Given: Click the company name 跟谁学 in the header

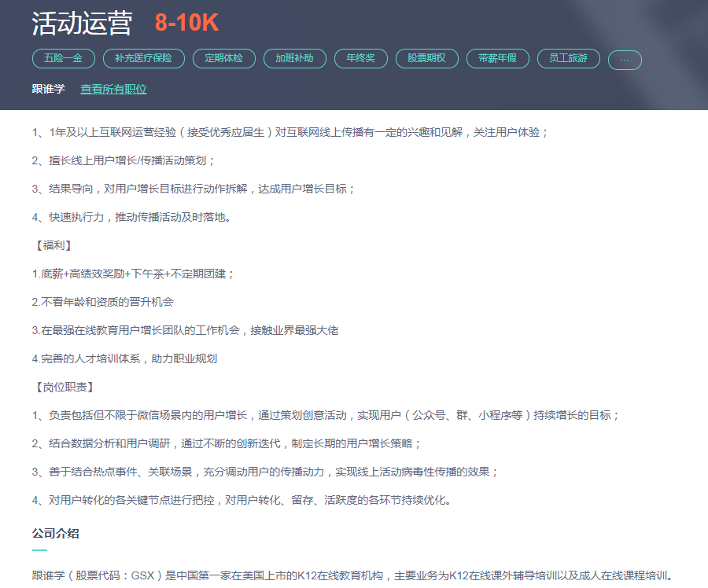Looking at the screenshot, I should 48,89.
